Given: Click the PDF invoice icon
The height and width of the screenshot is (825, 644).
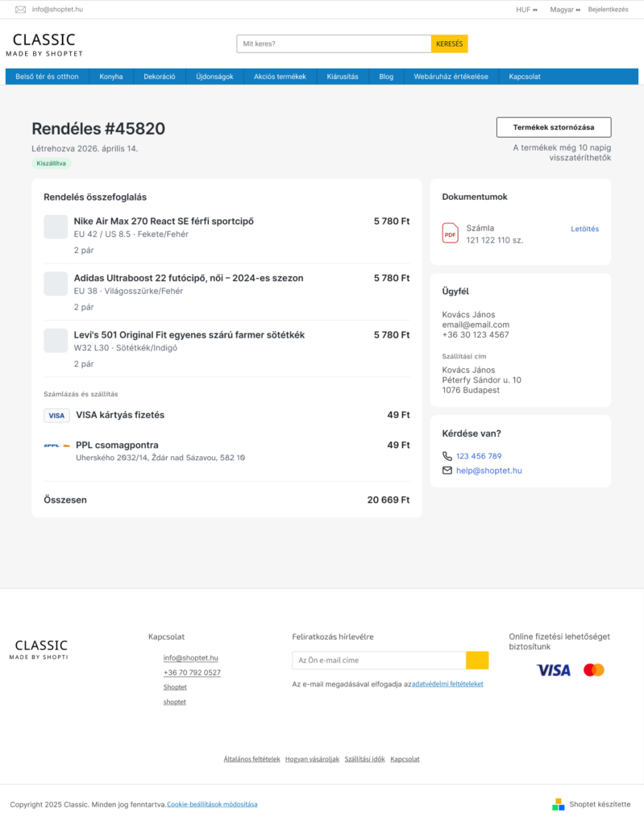Looking at the screenshot, I should pyautogui.click(x=451, y=234).
